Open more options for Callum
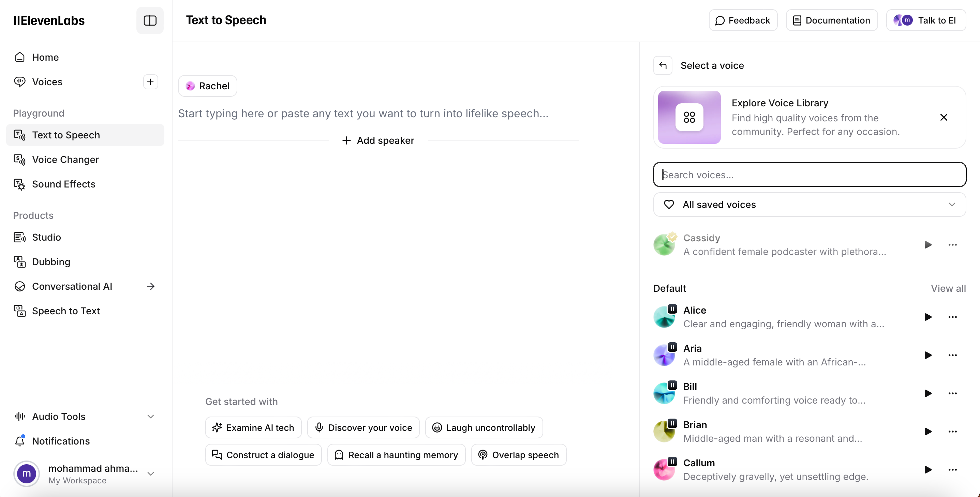 (952, 470)
